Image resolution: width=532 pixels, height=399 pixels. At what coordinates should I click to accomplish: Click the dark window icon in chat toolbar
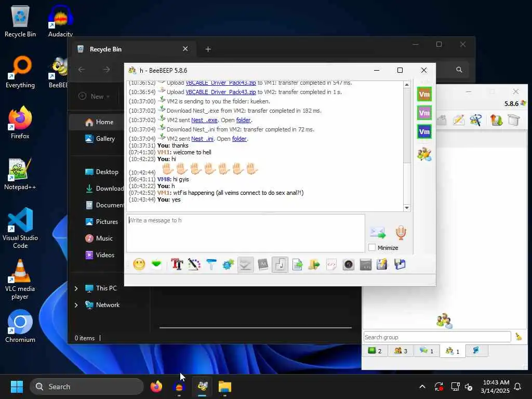(x=365, y=264)
